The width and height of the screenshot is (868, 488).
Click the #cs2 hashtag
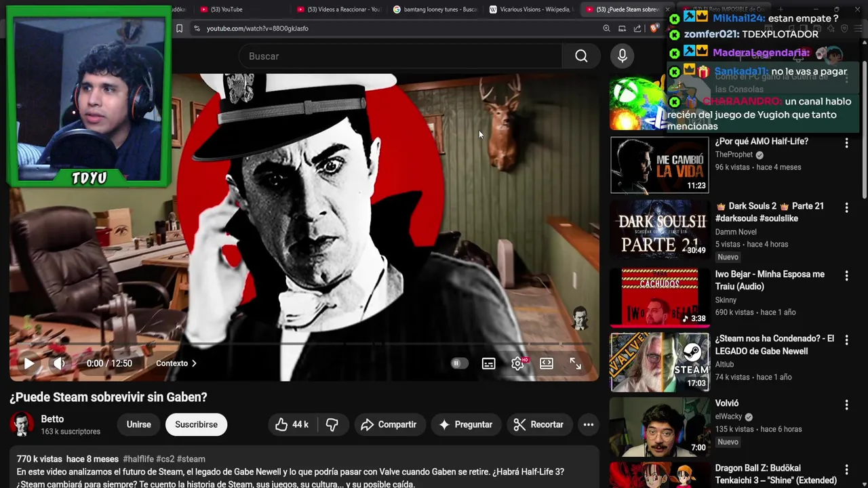165,459
